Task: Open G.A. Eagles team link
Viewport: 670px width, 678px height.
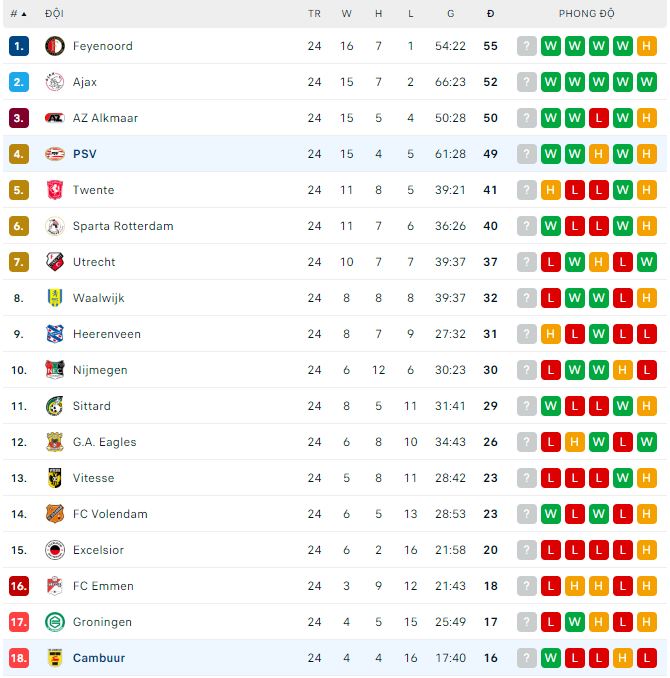Action: pos(105,442)
